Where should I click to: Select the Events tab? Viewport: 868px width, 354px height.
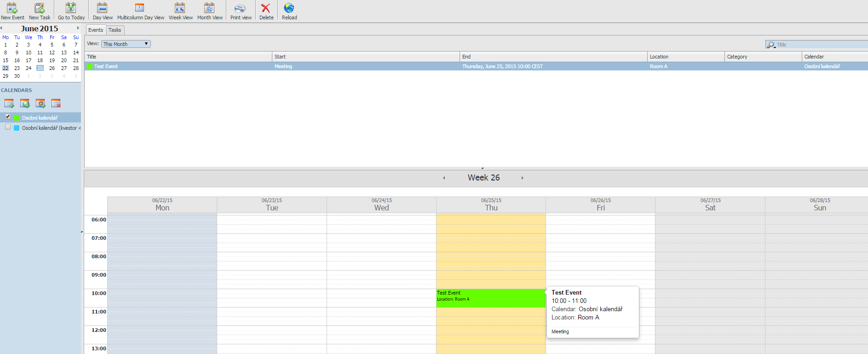tap(96, 30)
